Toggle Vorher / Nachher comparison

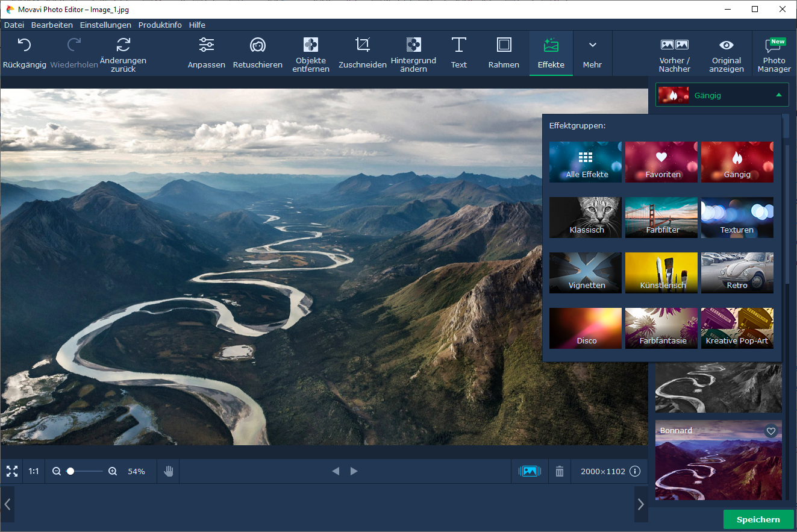coord(674,52)
